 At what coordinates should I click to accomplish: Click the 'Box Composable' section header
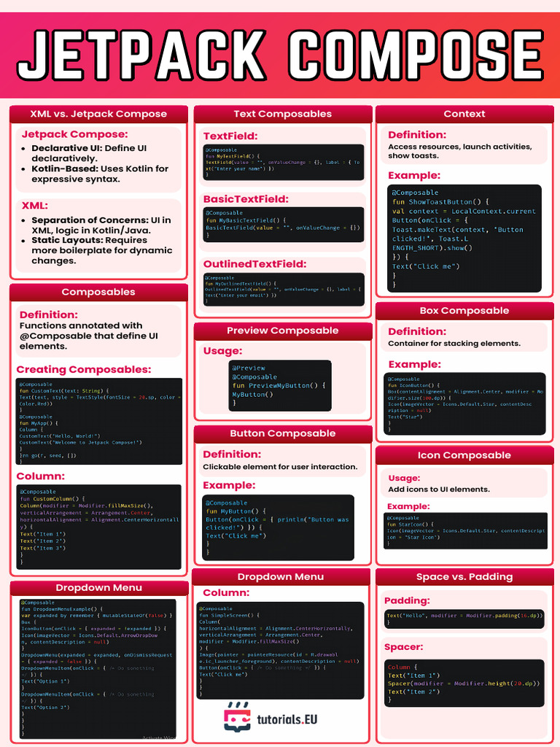464,311
